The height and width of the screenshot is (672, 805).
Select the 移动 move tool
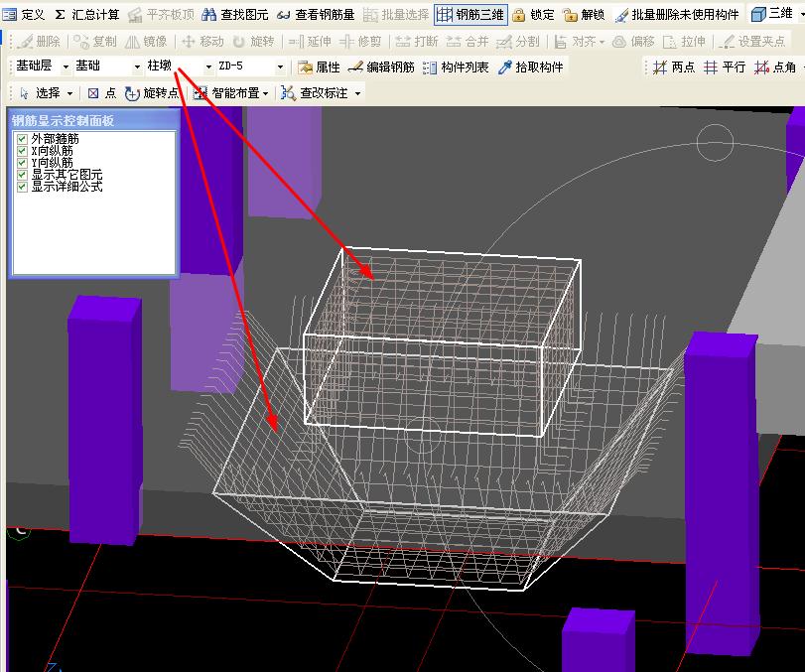coord(202,41)
